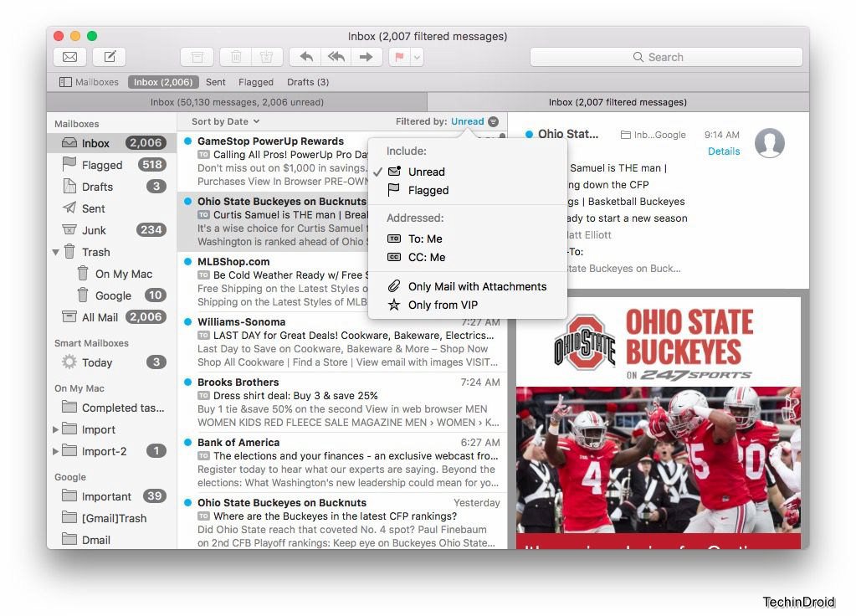Viewport: 856px width, 616px height.
Task: Open the Junk mailbox in sidebar
Action: click(x=112, y=230)
